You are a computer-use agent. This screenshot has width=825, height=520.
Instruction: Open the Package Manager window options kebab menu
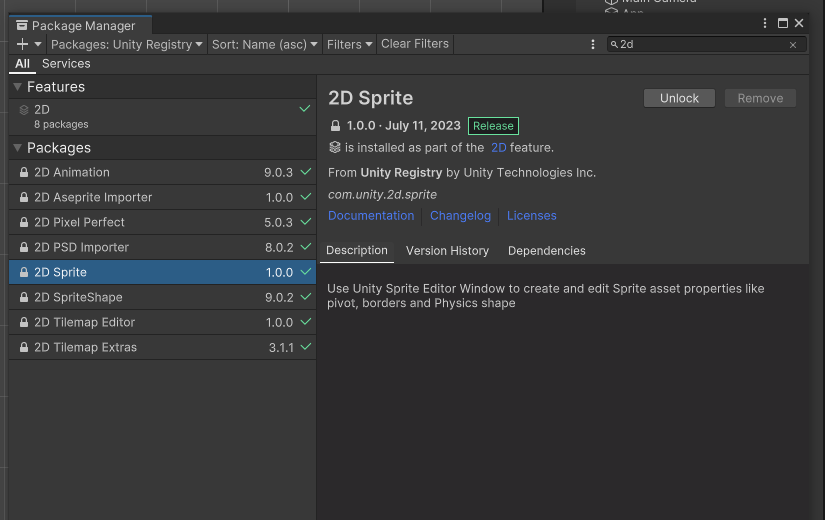(x=765, y=23)
